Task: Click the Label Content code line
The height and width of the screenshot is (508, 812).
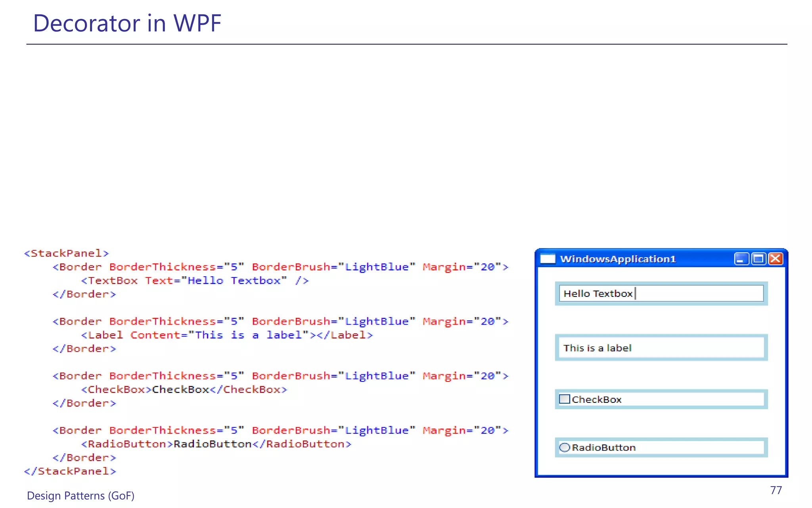Action: click(x=227, y=335)
